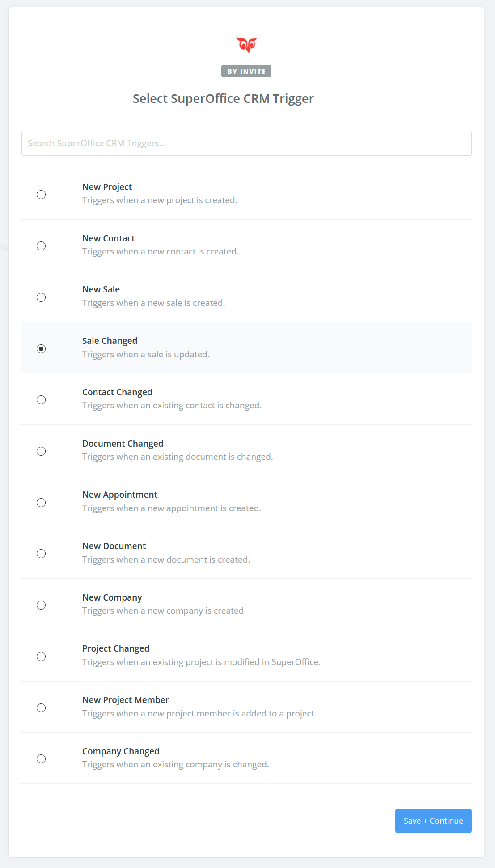Screen dimensions: 495x868
Task: Select the New Document trigger radio
Action: pos(41,554)
